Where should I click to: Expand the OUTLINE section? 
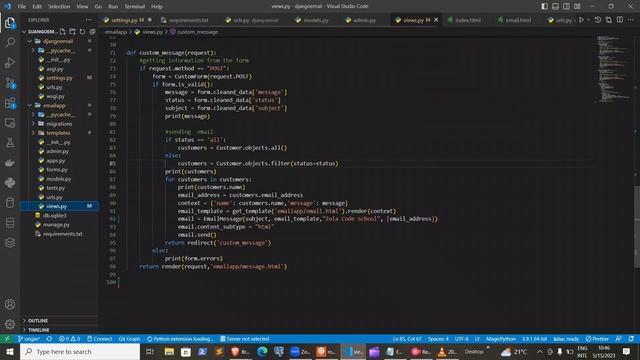point(38,320)
